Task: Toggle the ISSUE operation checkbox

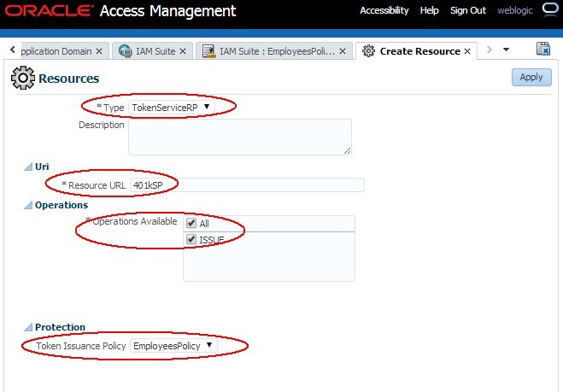Action: coord(191,239)
